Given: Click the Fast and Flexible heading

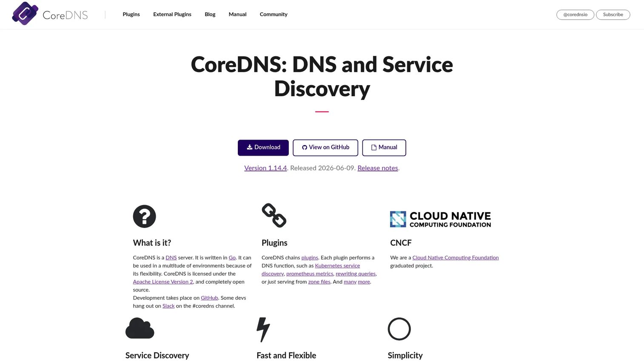Looking at the screenshot, I should coord(286,356).
